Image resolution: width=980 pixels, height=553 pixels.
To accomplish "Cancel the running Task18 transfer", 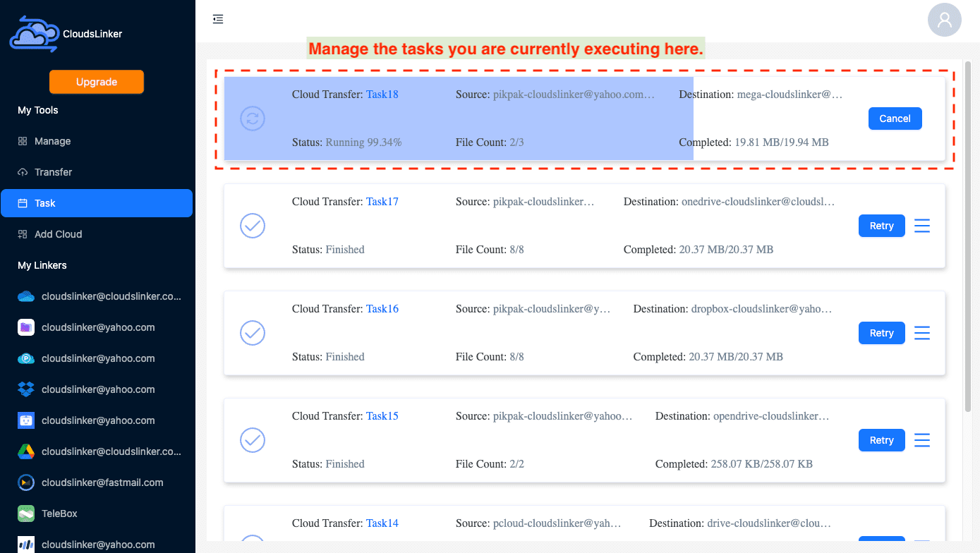I will 895,119.
